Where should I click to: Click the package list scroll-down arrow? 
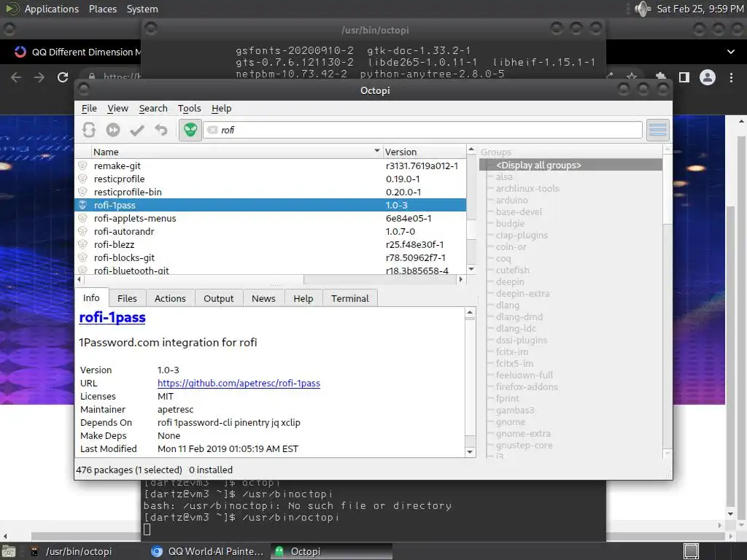pyautogui.click(x=471, y=269)
